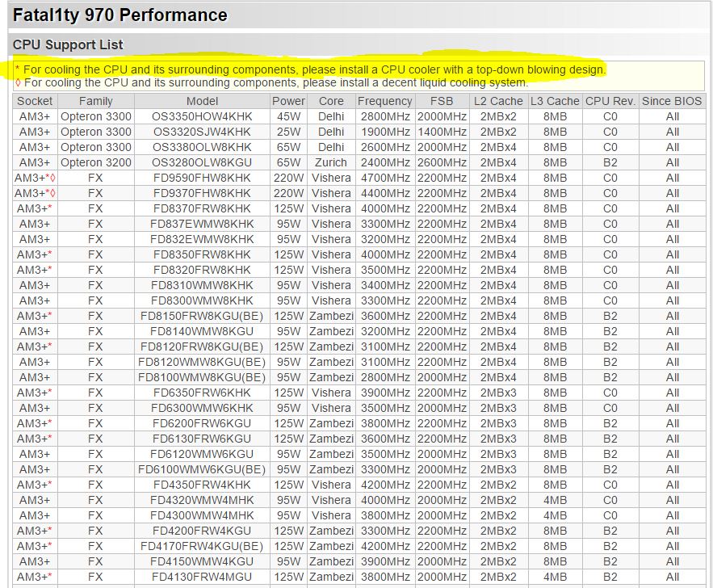Click the 1400MHz FSB cell
The image size is (713, 588).
(x=442, y=132)
